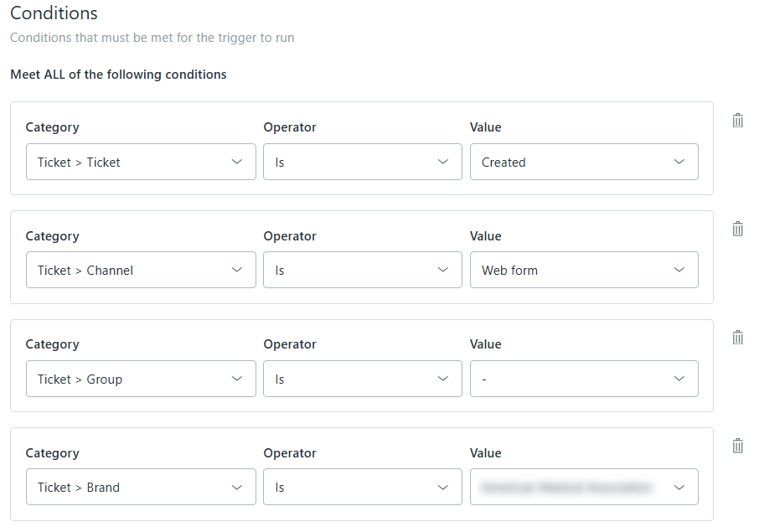Click the chevron in Ticket > Brand field

click(x=237, y=488)
